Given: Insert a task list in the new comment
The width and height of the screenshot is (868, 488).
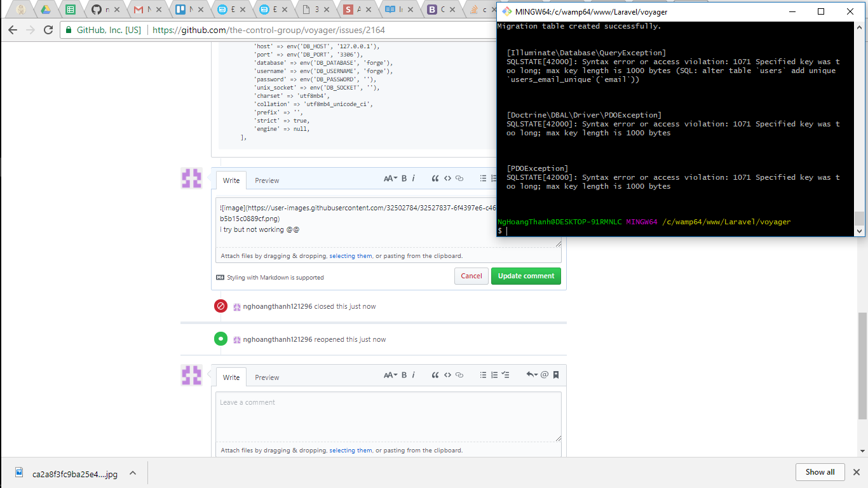Looking at the screenshot, I should [505, 375].
